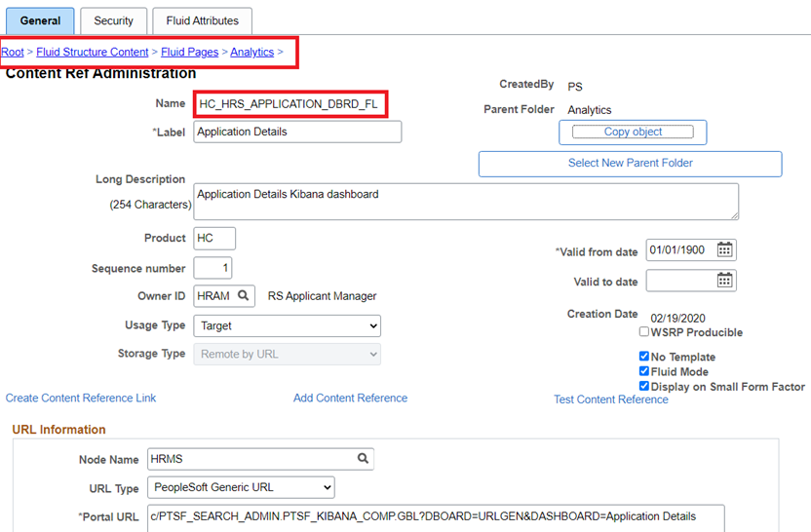Screen dimensions: 811x532
Task: Click the Node Name search icon
Action: click(363, 458)
